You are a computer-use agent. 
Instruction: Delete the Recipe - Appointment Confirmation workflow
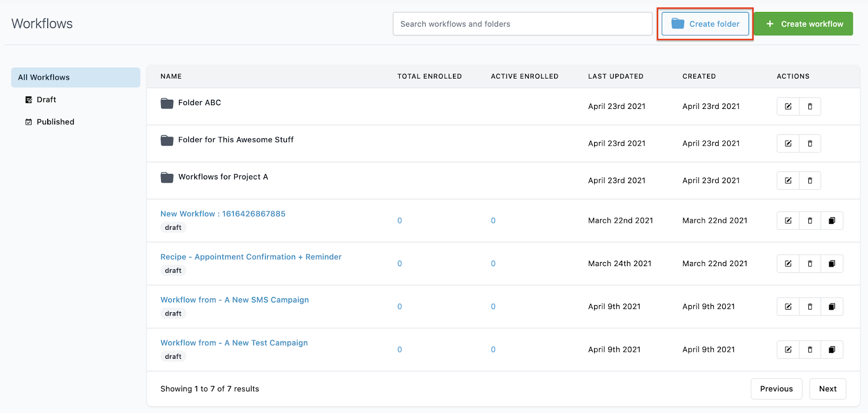[x=810, y=264]
